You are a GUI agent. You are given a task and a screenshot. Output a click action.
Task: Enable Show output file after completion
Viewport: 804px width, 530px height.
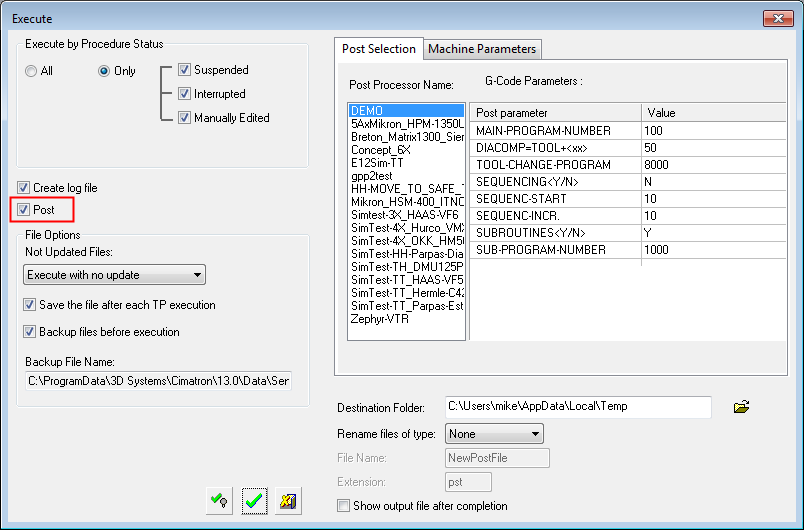point(345,506)
